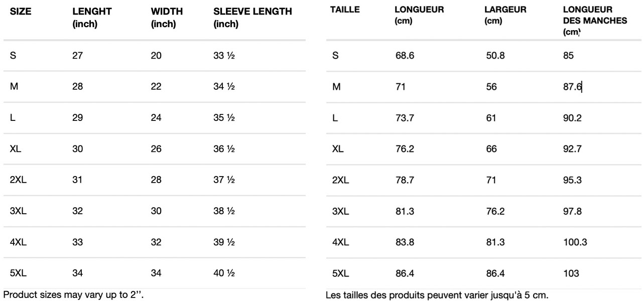The height and width of the screenshot is (301, 644).
Task: Select the 5XL row in the French table
Action: (483, 273)
